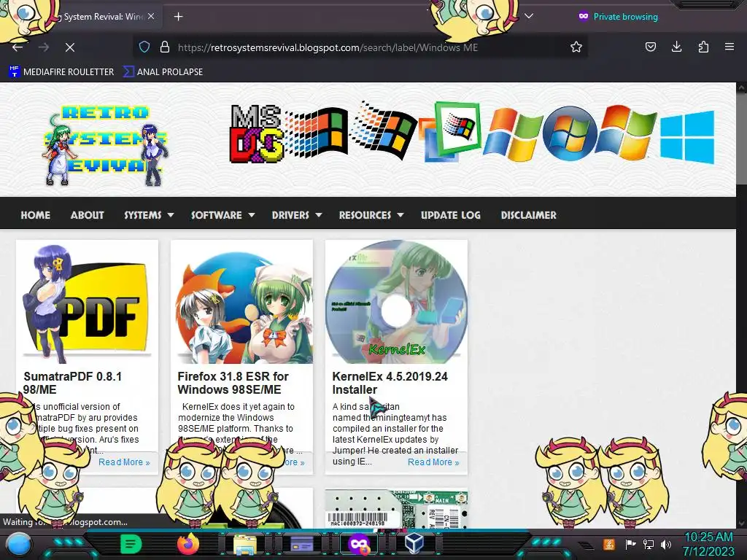Open the UPDATE LOG page
The width and height of the screenshot is (747, 560).
(451, 215)
